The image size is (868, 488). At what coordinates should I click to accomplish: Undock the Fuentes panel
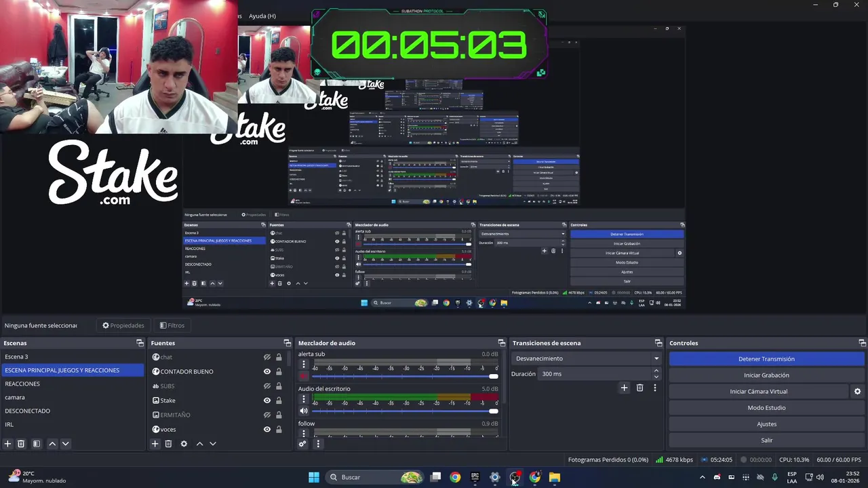click(287, 343)
